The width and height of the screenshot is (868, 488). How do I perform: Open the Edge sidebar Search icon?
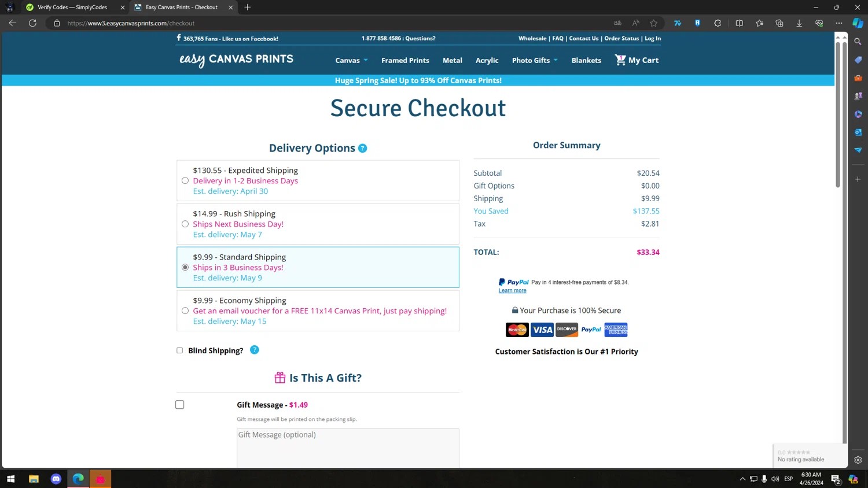coord(858,42)
